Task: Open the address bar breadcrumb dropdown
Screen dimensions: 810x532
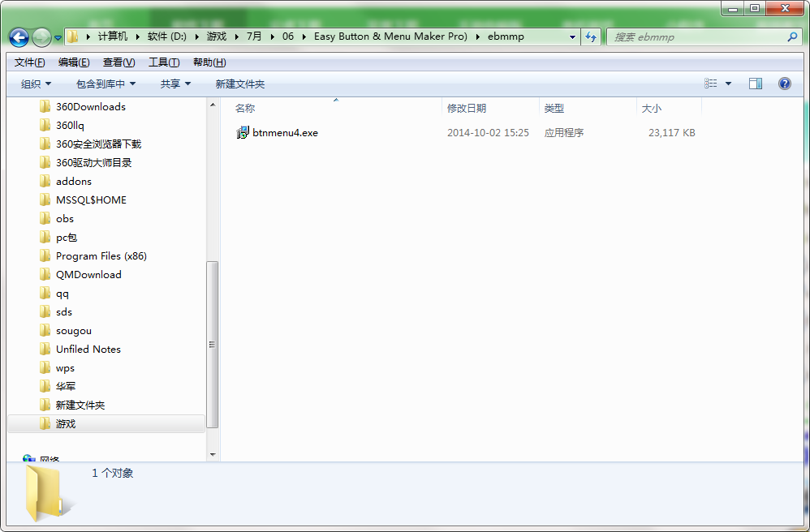Action: [x=572, y=36]
